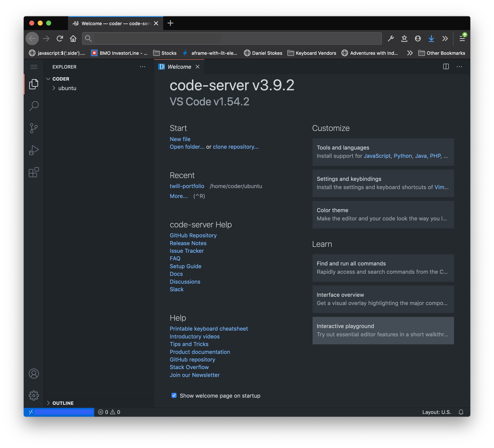The width and height of the screenshot is (494, 448).
Task: Click the browser address bar
Action: pyautogui.click(x=232, y=38)
